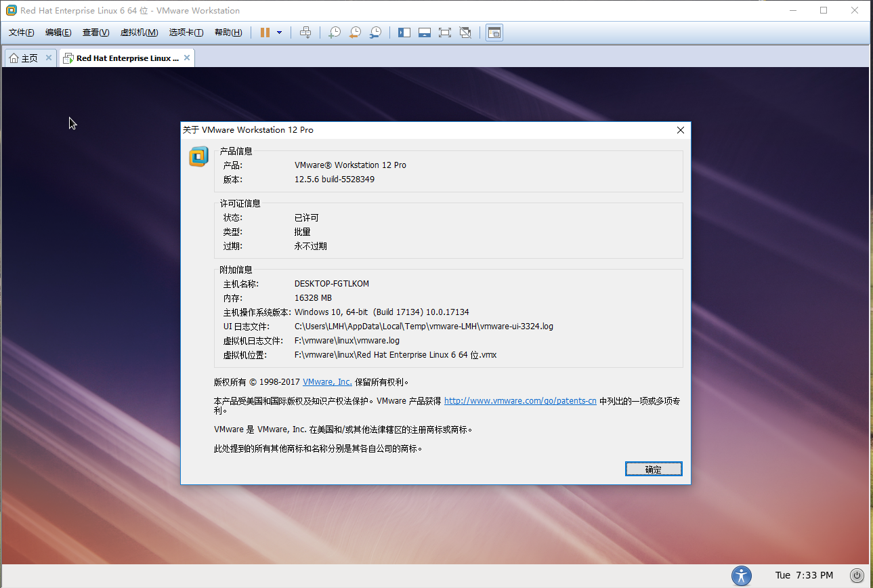
Task: Click the license status 已许可
Action: (306, 218)
